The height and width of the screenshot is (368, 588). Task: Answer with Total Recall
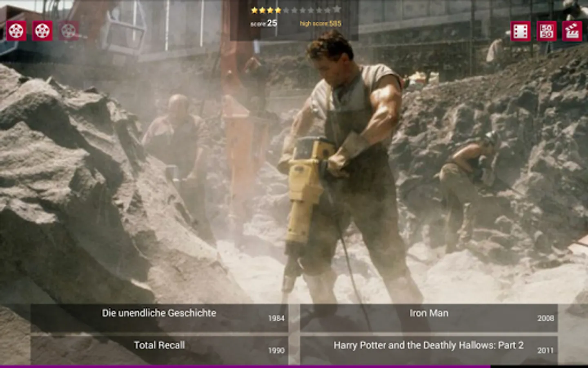pyautogui.click(x=159, y=350)
